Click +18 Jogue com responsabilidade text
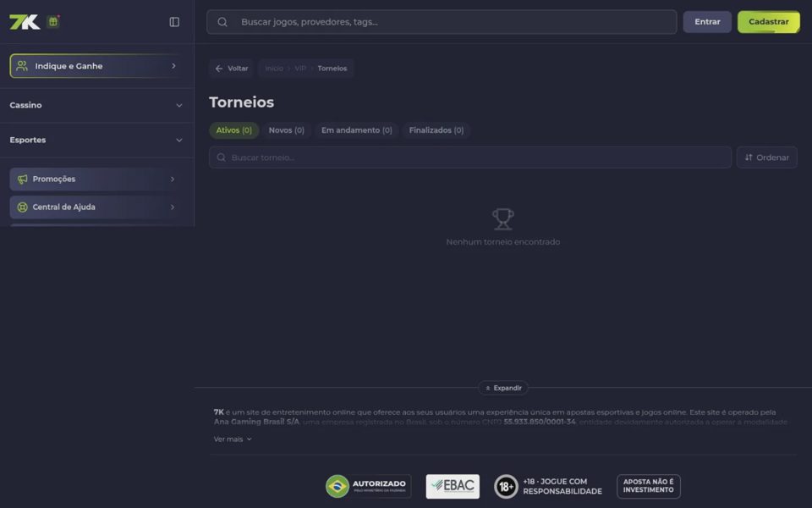Viewport: 812px width, 508px height. [562, 486]
